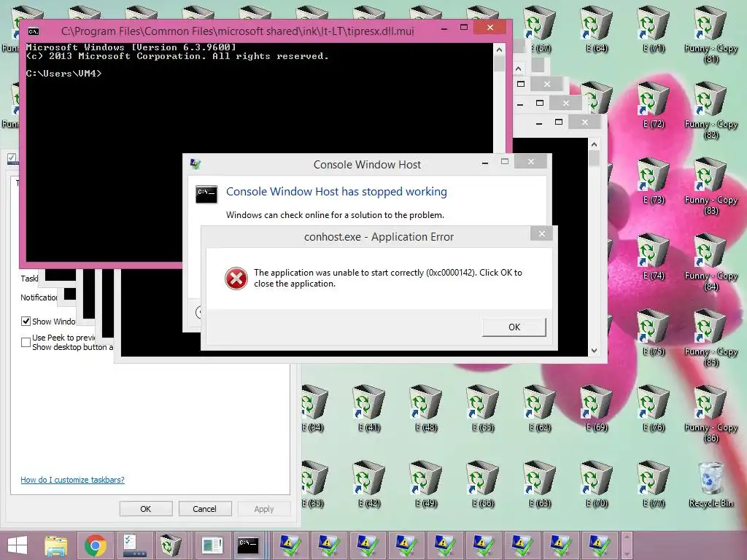This screenshot has width=747, height=560.
Task: Select the E (70) desktop shortcut
Action: 597,484
